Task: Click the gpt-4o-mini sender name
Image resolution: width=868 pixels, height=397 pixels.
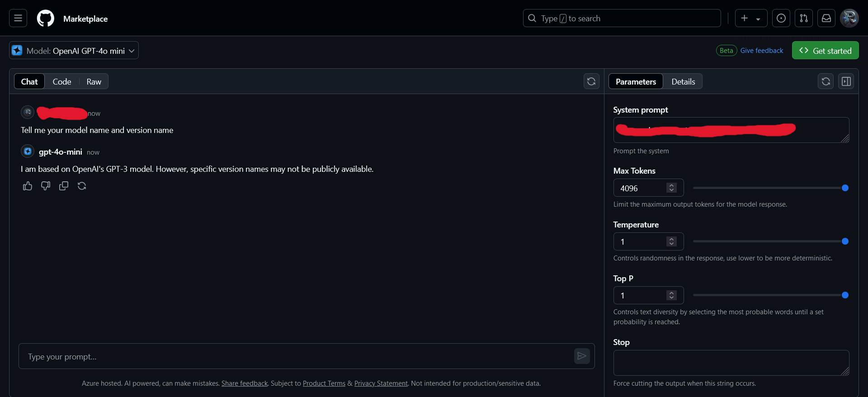Action: 61,152
